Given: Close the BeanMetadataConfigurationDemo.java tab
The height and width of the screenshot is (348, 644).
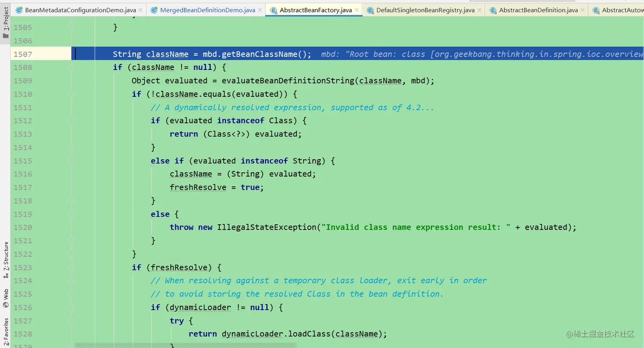Looking at the screenshot, I should [141, 10].
